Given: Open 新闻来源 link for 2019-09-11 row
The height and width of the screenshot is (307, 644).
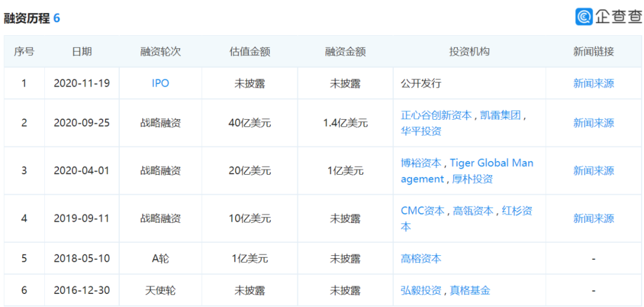Looking at the screenshot, I should point(593,218).
